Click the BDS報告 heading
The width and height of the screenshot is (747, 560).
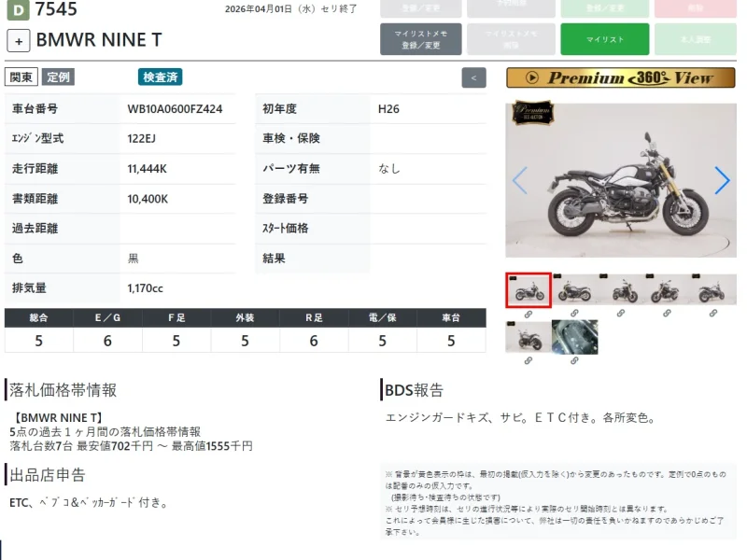(x=414, y=390)
